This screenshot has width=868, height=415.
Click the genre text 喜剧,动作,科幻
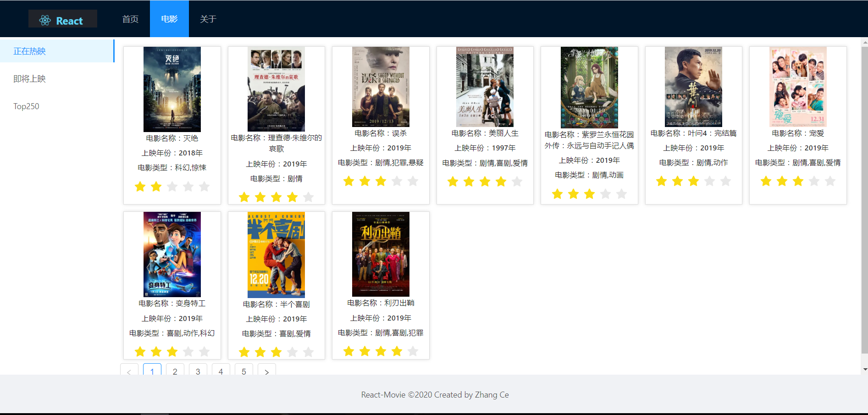click(x=191, y=333)
